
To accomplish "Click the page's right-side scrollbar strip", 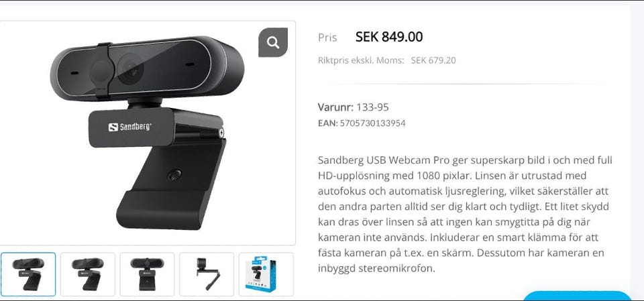I will click(637, 150).
